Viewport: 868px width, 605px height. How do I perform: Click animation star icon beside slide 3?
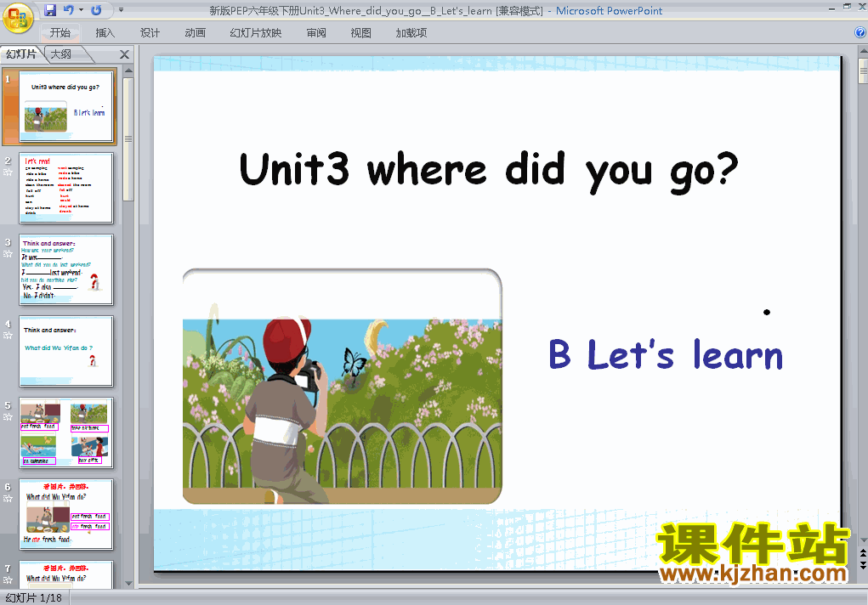8,254
